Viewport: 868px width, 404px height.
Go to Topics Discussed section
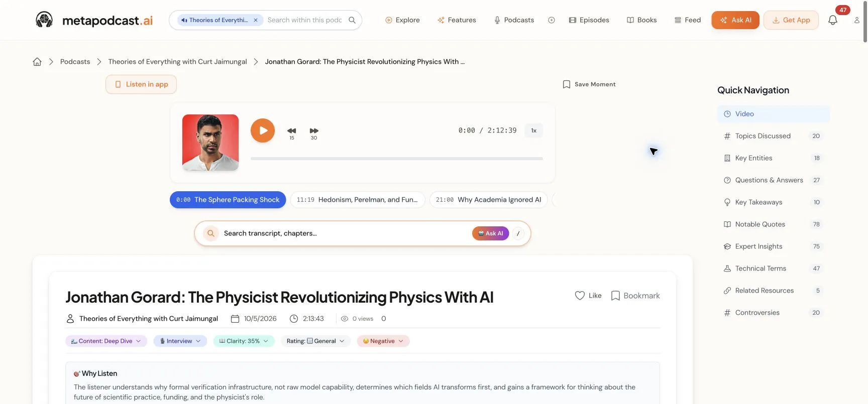pyautogui.click(x=774, y=136)
